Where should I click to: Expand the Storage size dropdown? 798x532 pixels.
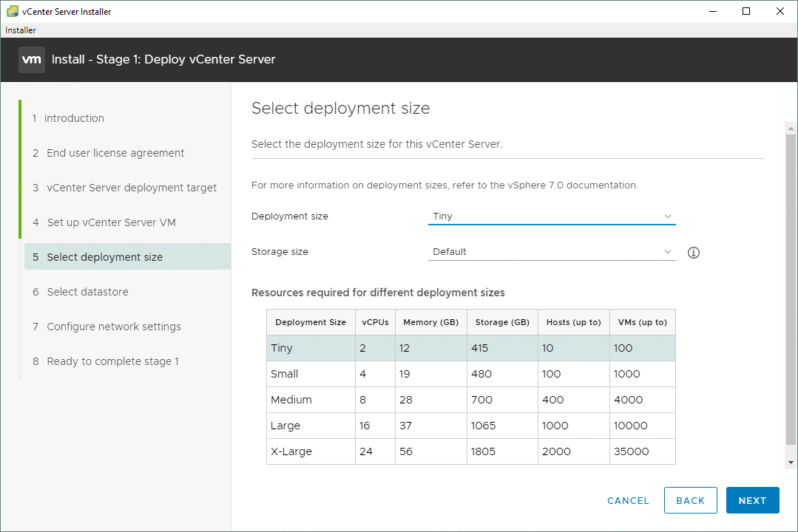click(552, 252)
